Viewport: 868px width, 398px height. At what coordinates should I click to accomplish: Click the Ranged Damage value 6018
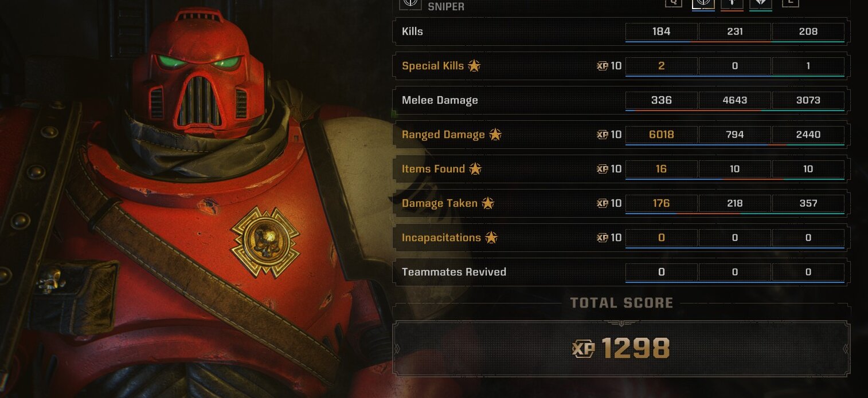(662, 135)
